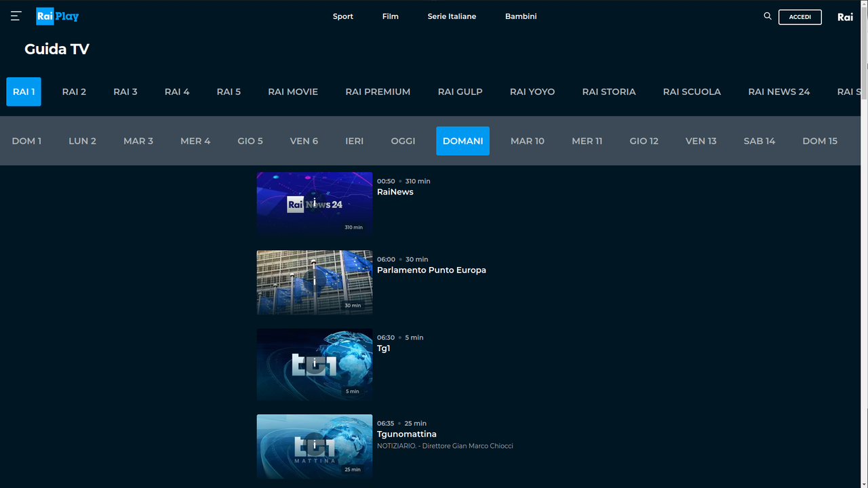868x488 pixels.
Task: Click the 00:50 310 min schedule line
Action: coord(403,181)
